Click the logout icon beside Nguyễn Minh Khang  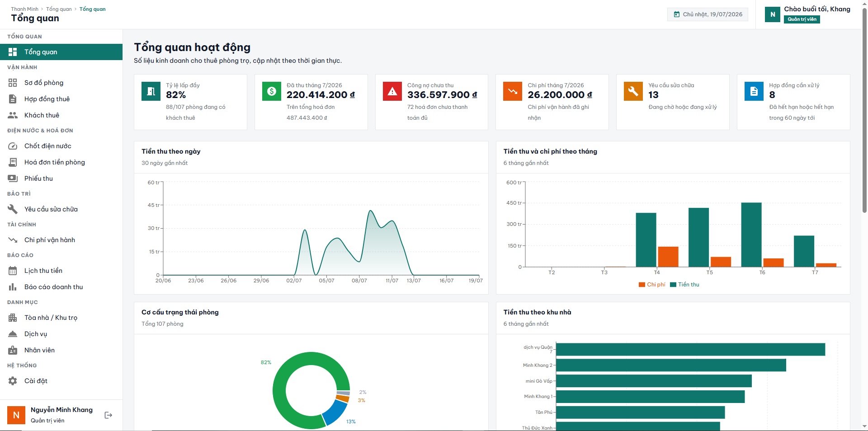click(x=108, y=415)
